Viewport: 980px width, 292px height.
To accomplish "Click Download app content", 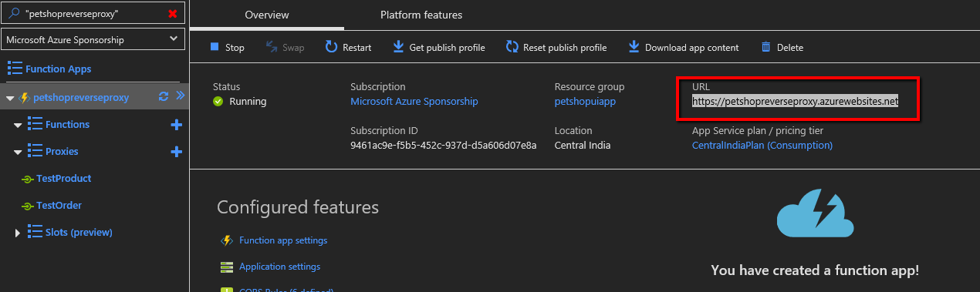I will (x=683, y=48).
